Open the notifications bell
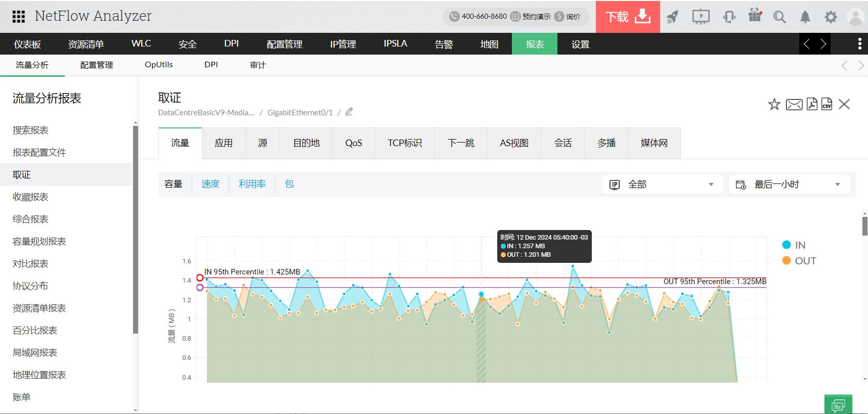This screenshot has height=414, width=868. coord(805,17)
